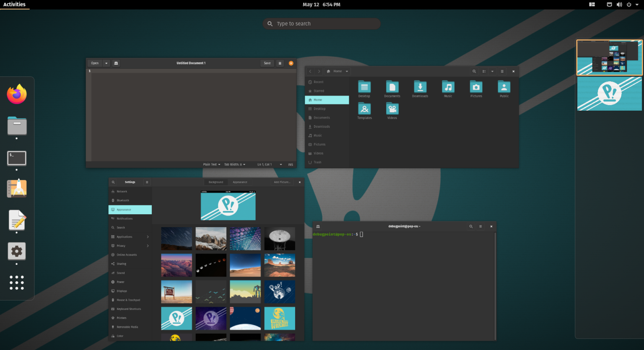This screenshot has height=350, width=644.
Task: Click the Type to search field
Action: tap(322, 24)
